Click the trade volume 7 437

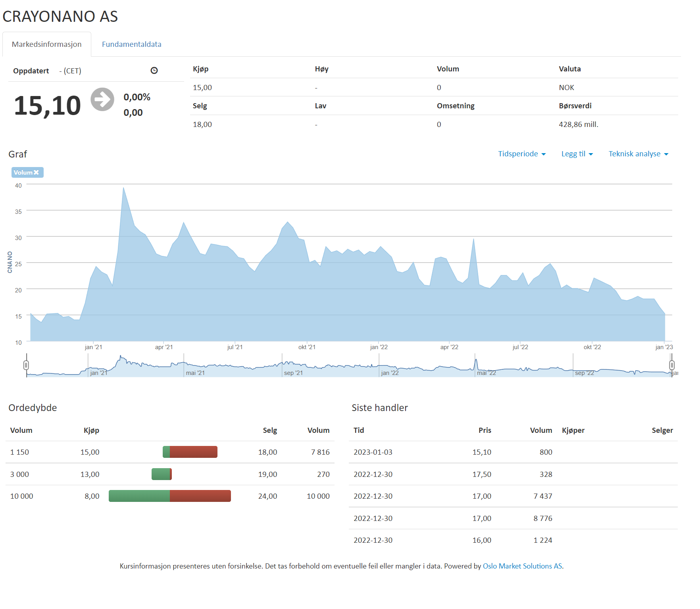click(x=543, y=496)
